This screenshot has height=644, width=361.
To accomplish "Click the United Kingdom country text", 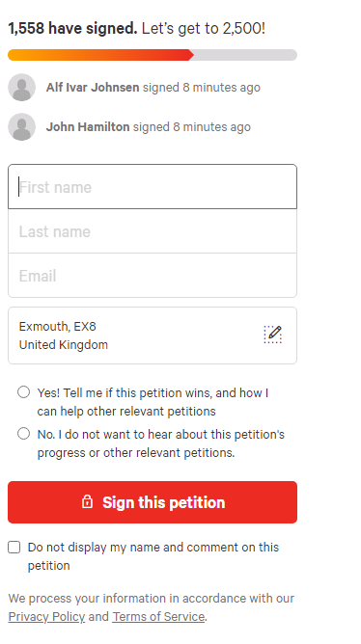I will [64, 344].
